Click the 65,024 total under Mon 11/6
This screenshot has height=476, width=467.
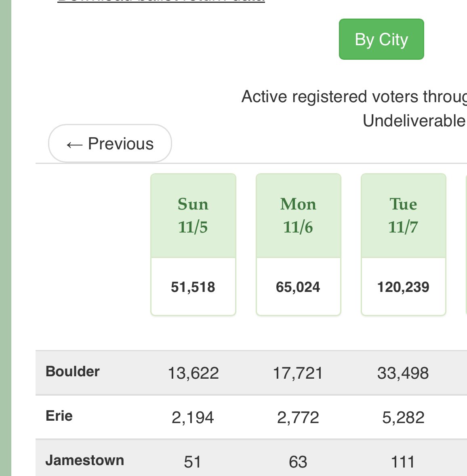298,287
